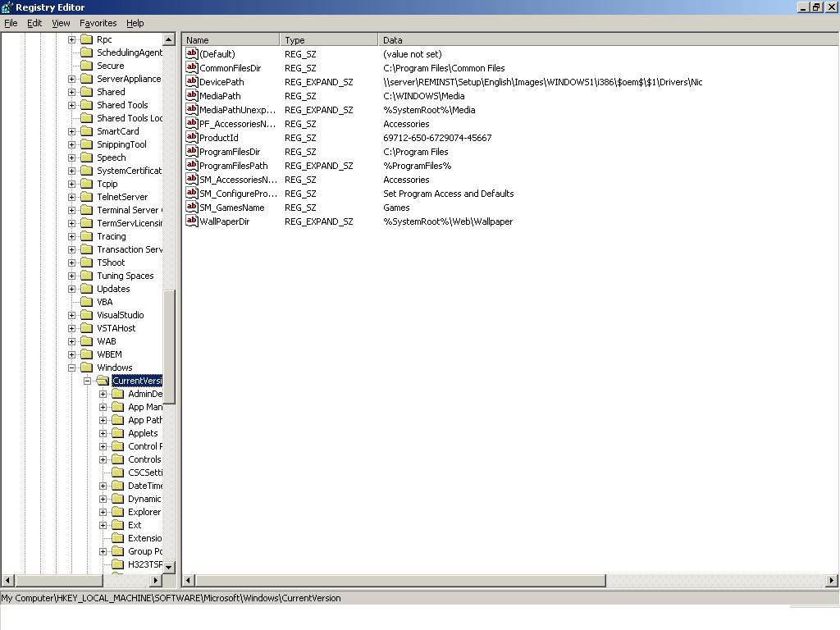Click the SM_GamesName value icon
840x630 pixels.
192,207
